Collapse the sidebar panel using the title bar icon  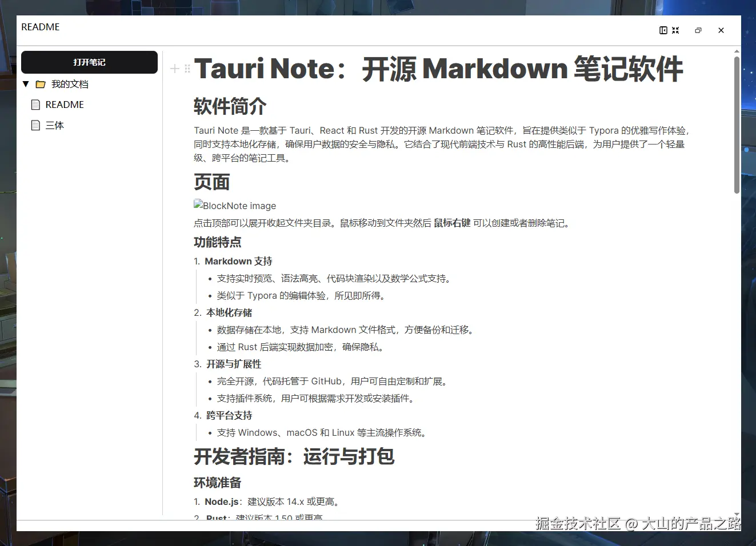click(x=663, y=30)
